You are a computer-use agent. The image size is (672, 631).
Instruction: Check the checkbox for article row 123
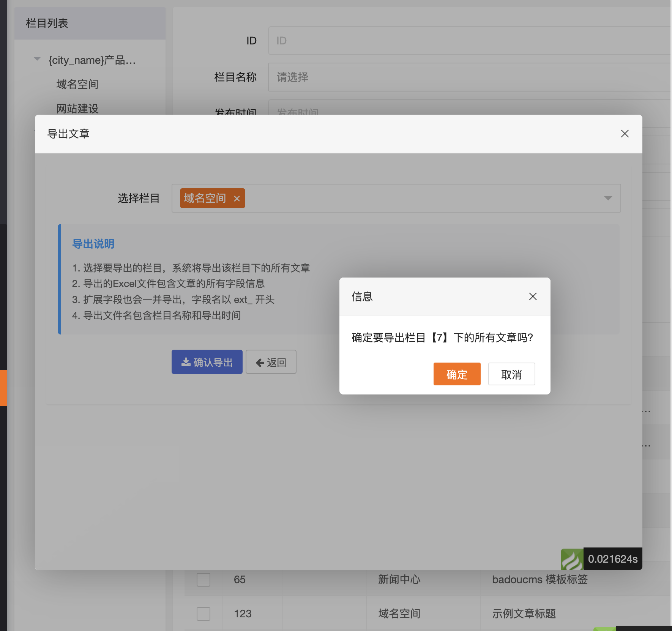(x=203, y=613)
